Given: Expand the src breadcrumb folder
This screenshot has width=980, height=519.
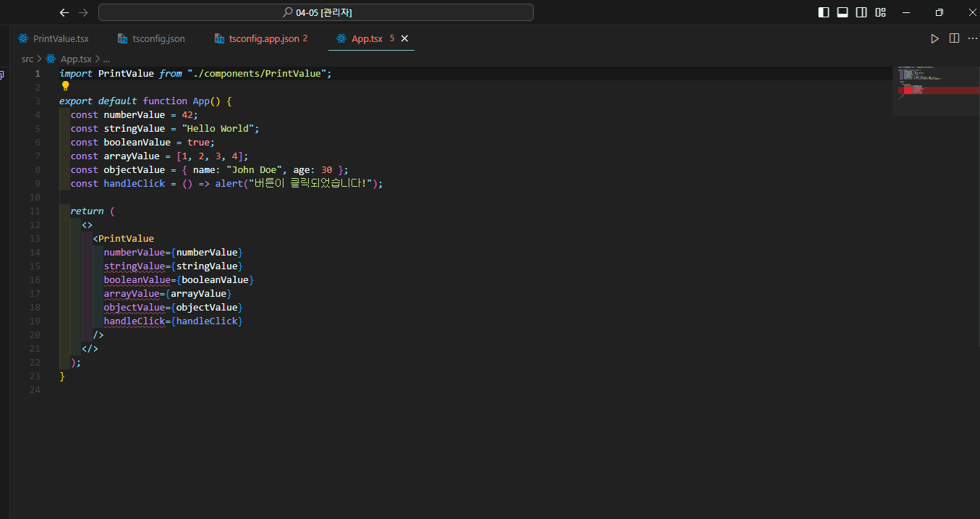Looking at the screenshot, I should pyautogui.click(x=27, y=59).
